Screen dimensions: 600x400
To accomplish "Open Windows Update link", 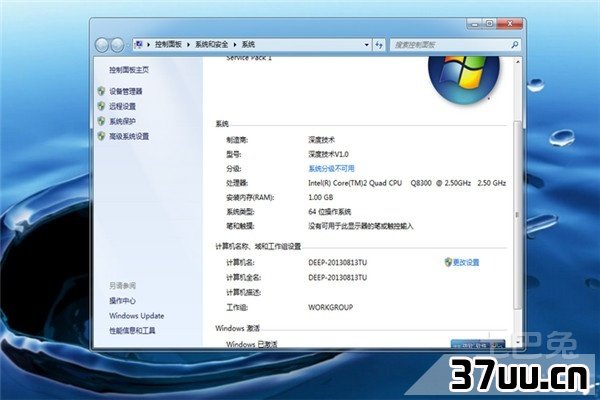I will pos(137,316).
